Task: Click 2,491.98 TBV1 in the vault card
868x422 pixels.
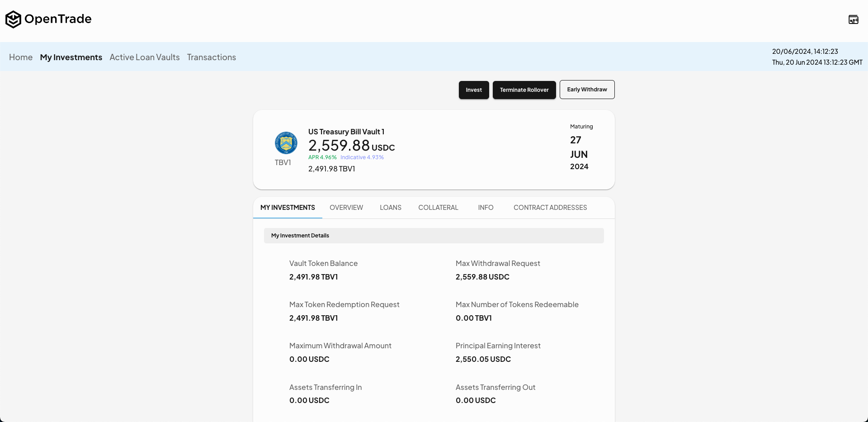Action: 332,169
